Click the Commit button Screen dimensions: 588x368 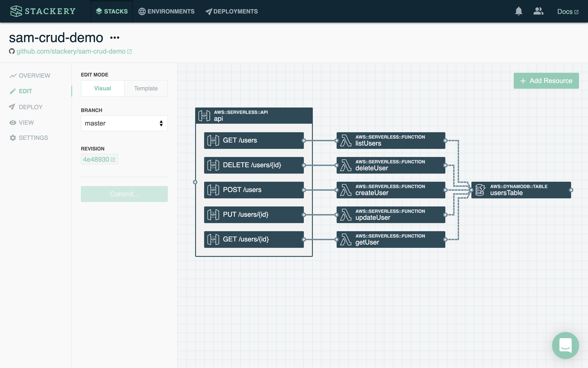[x=124, y=194]
